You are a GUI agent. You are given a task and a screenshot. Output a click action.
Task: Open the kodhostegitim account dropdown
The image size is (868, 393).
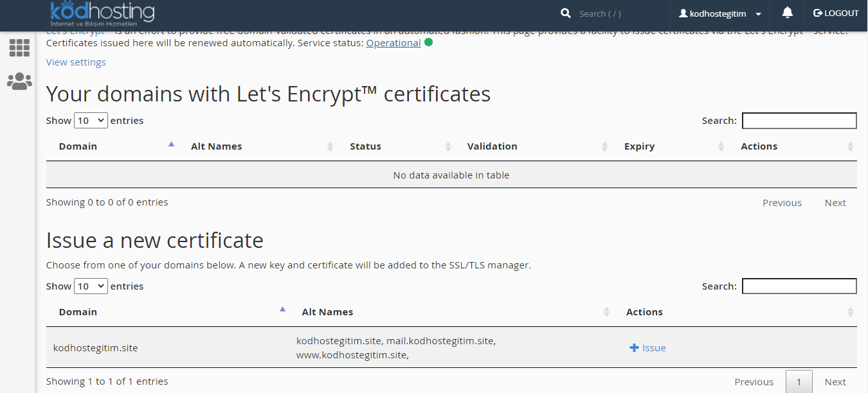(x=720, y=13)
